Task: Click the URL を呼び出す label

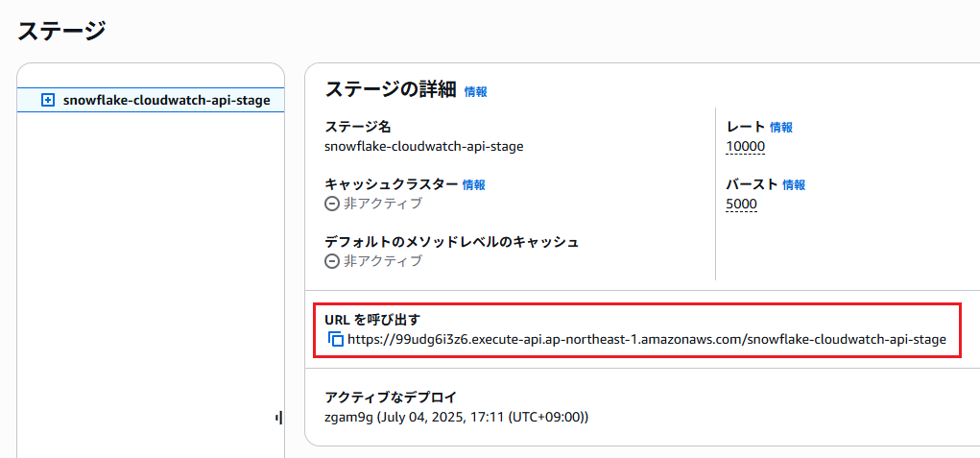Action: pos(372,320)
